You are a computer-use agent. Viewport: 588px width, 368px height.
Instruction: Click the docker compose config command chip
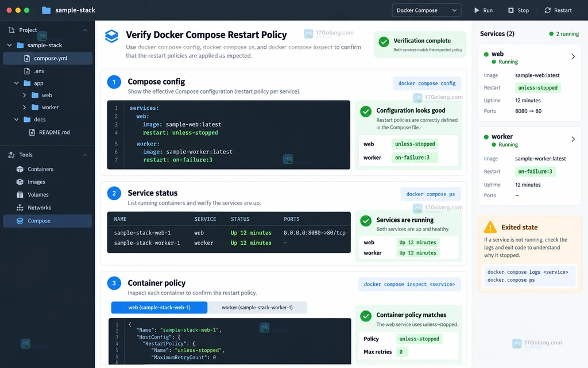[x=427, y=83]
